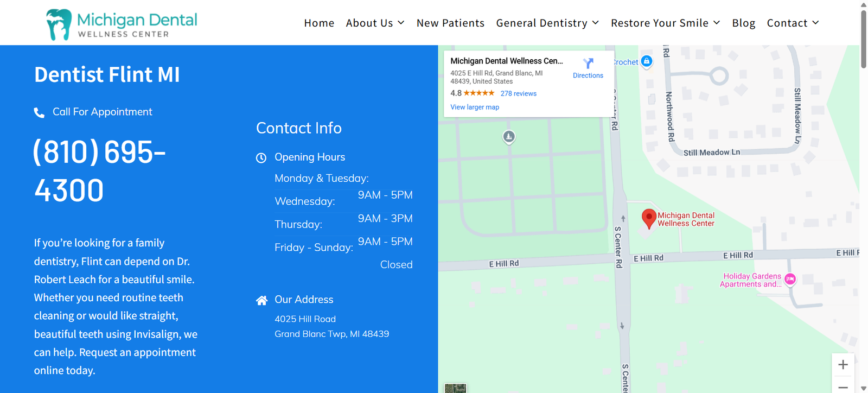Expand the Contact dropdown chevron
The height and width of the screenshot is (393, 868).
click(815, 23)
